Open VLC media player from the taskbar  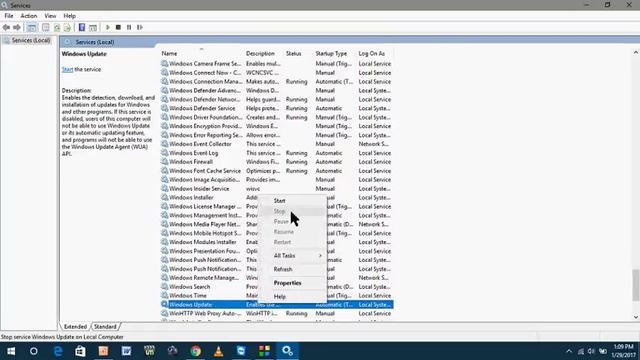click(219, 351)
